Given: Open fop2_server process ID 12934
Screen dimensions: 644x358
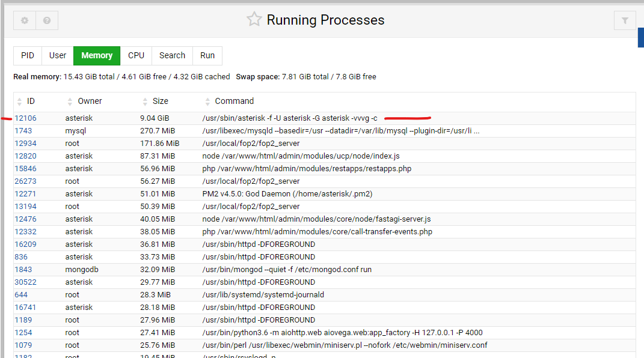Looking at the screenshot, I should click(25, 144).
